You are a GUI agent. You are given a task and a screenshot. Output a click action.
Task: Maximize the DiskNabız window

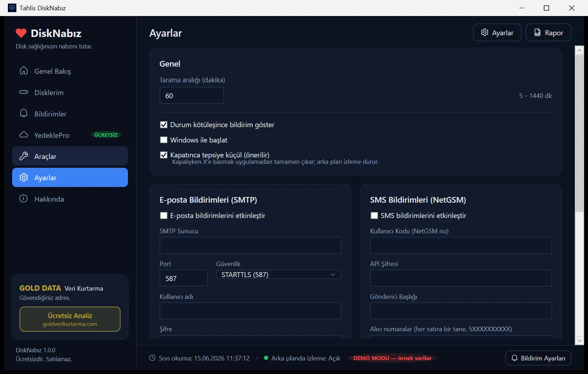click(x=546, y=8)
